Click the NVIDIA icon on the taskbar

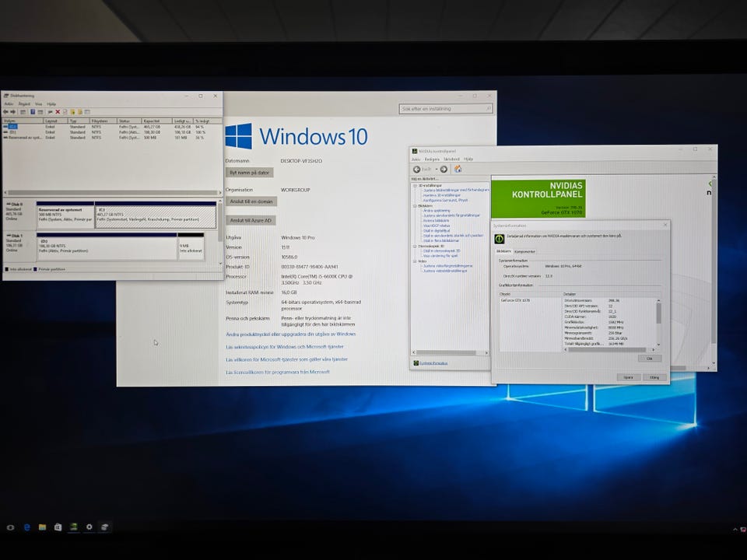(x=73, y=527)
